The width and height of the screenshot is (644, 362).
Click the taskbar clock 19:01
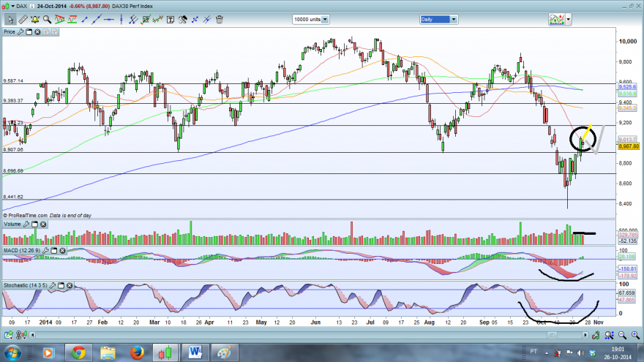click(618, 350)
